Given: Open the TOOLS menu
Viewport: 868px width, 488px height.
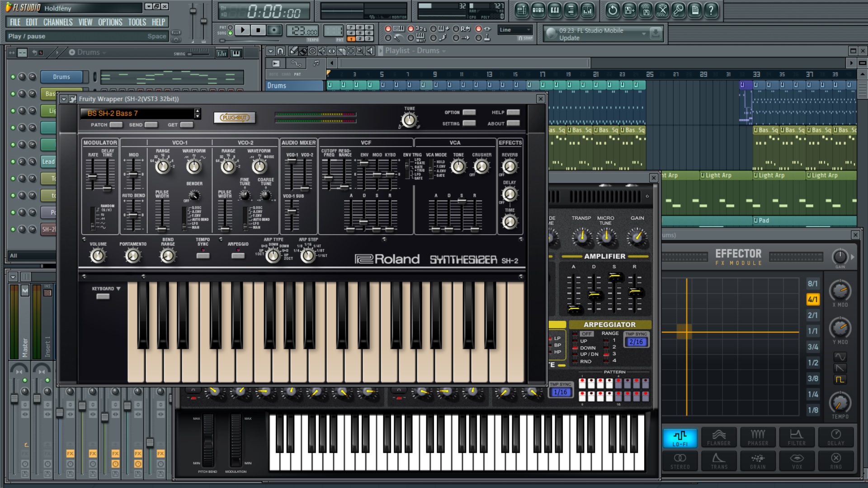Looking at the screenshot, I should pos(137,22).
